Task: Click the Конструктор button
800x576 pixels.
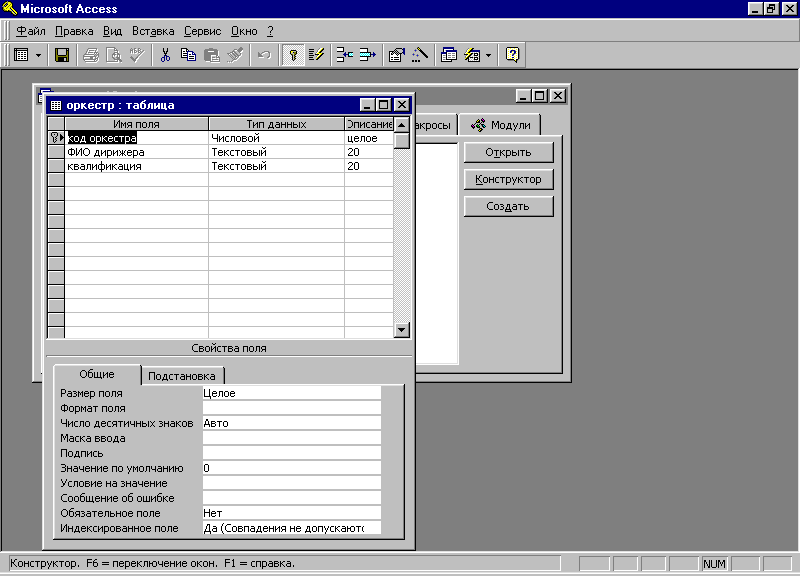Action: 508,180
